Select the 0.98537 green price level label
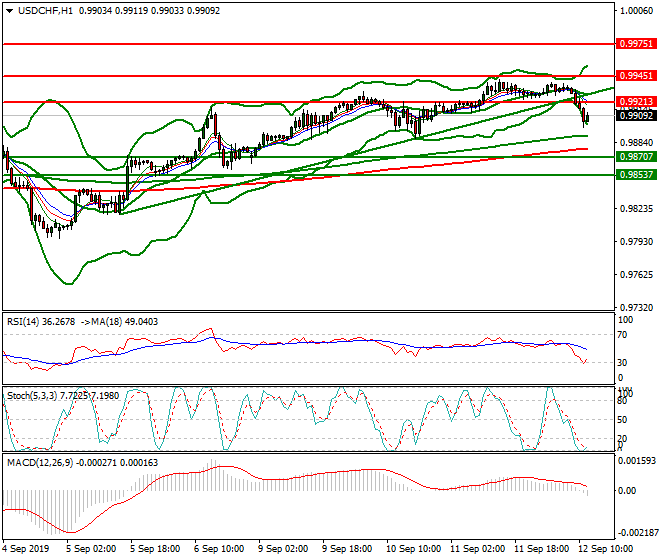 (x=636, y=174)
